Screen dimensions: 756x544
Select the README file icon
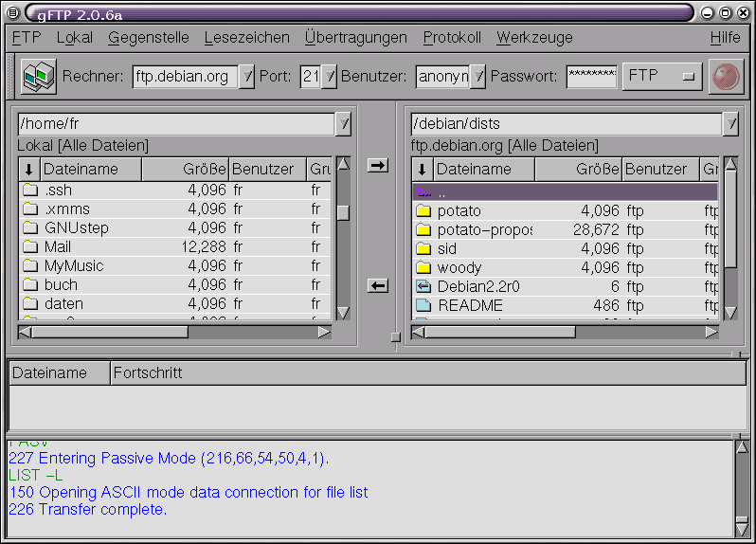(423, 305)
